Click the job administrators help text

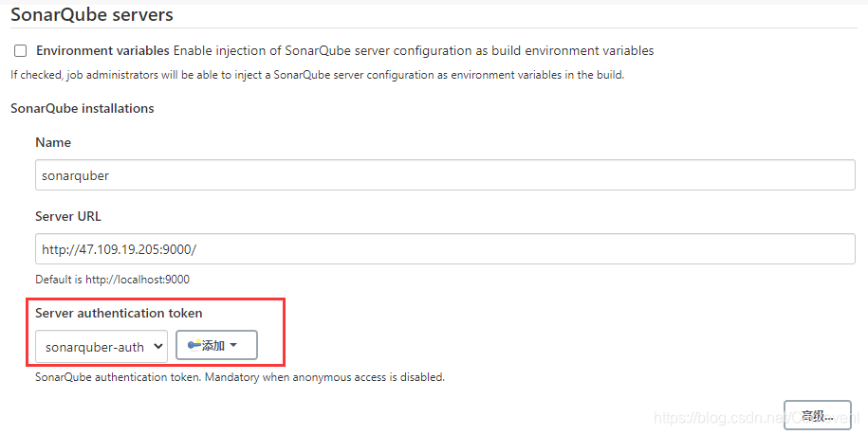[317, 75]
